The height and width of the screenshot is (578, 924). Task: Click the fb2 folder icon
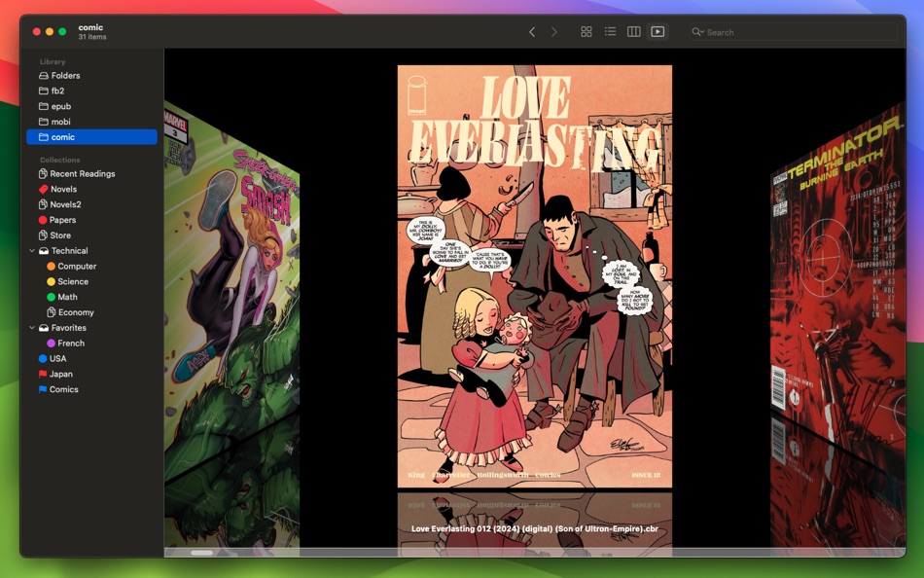pyautogui.click(x=43, y=90)
